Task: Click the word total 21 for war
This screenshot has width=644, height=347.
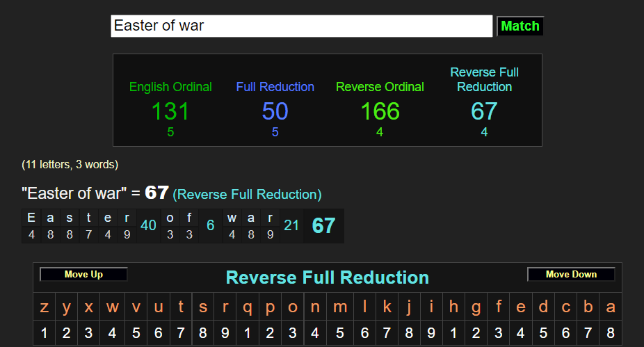Action: click(291, 225)
